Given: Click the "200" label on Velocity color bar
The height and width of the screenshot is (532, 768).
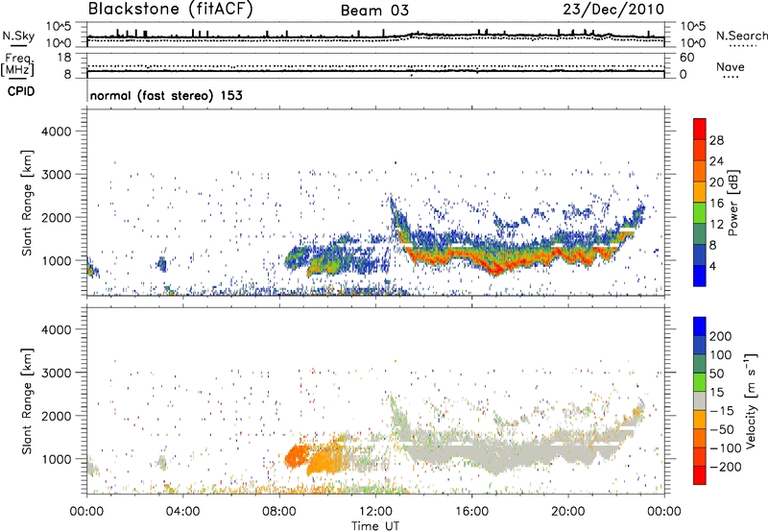Looking at the screenshot, I should tap(721, 336).
